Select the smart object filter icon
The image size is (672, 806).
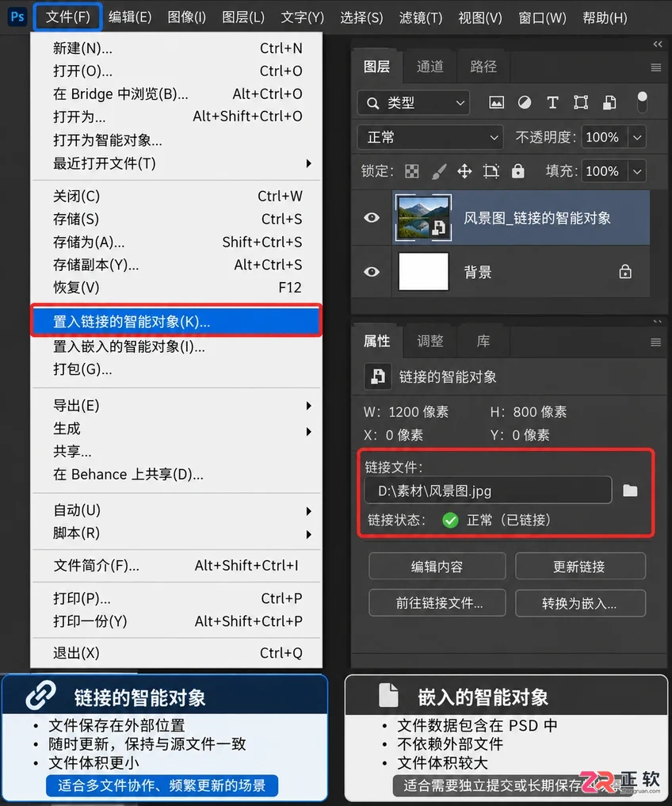tap(609, 103)
